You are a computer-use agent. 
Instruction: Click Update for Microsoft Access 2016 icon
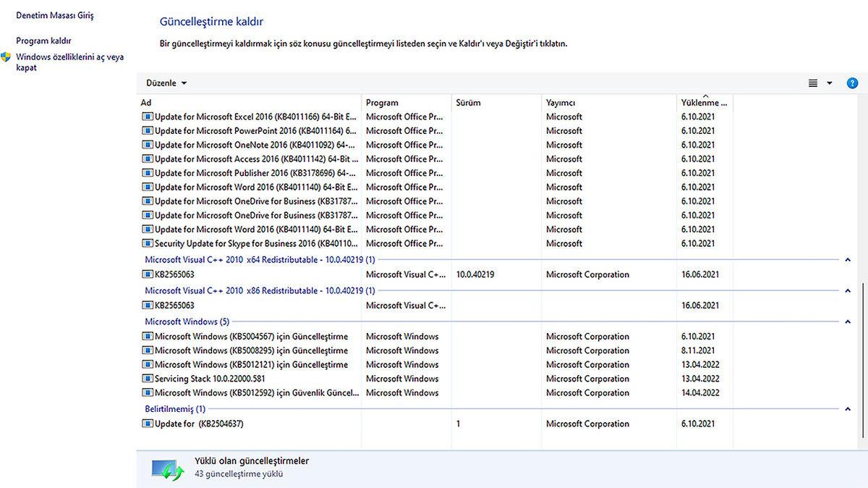pyautogui.click(x=147, y=159)
